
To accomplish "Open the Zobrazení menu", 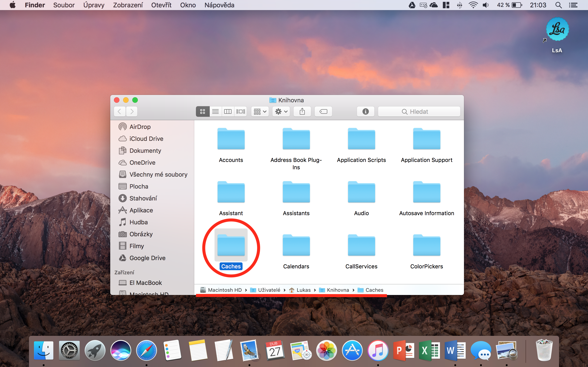I will point(128,5).
